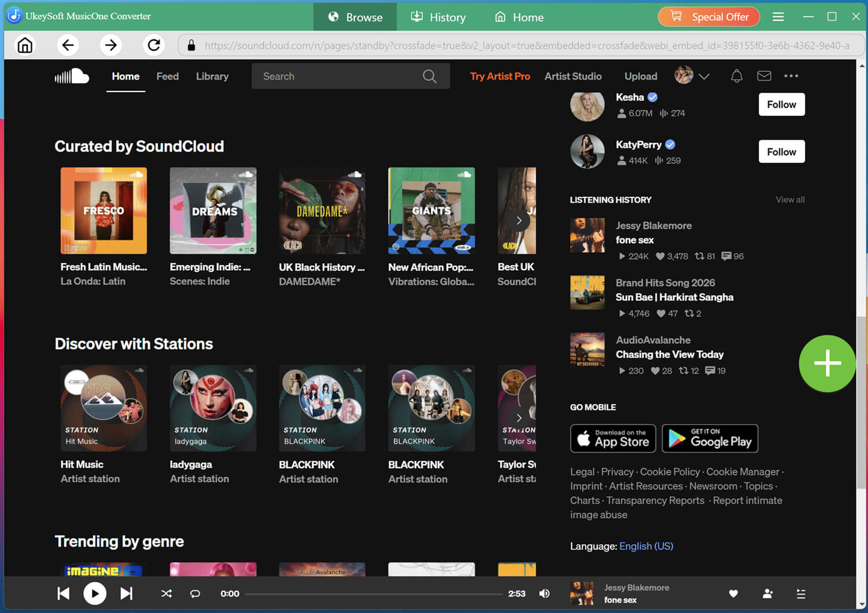Viewport: 868px width, 613px height.
Task: Click the search magnifier icon
Action: pos(429,76)
